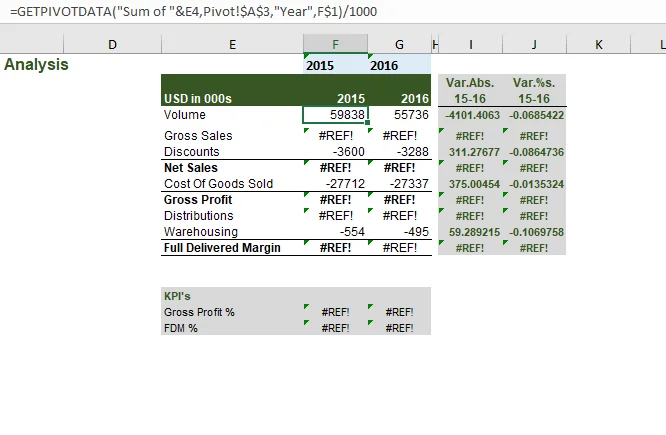Click the Var.Abs. 15-16 column heading
The height and width of the screenshot is (435, 666).
coord(470,91)
